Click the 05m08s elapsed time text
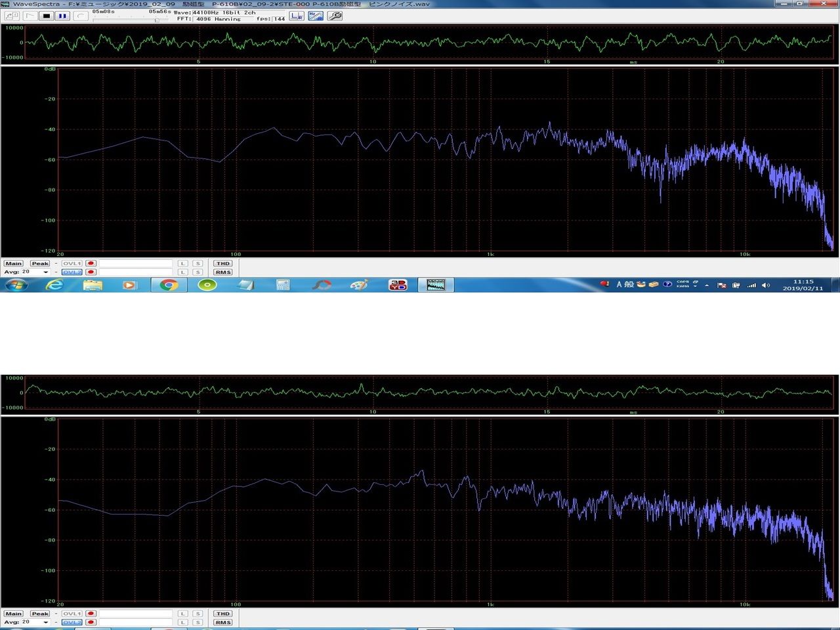The width and height of the screenshot is (840, 630). (x=104, y=12)
